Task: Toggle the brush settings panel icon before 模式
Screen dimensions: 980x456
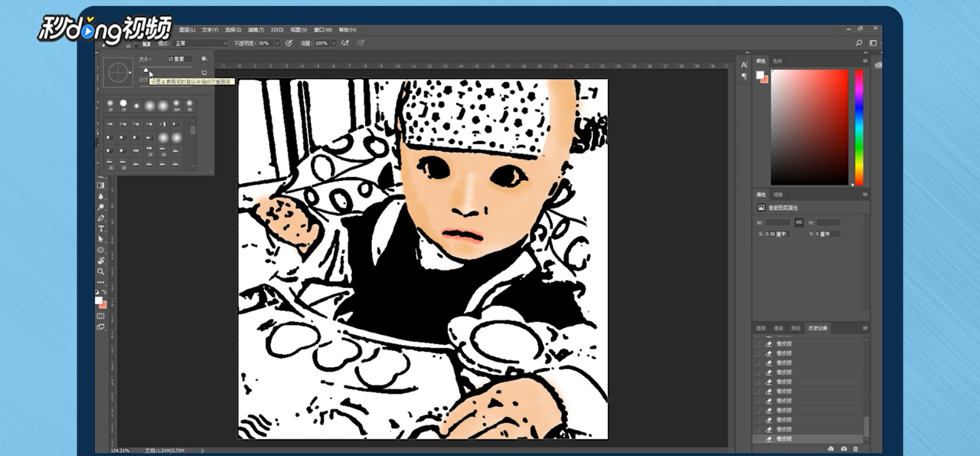Action: pos(146,44)
